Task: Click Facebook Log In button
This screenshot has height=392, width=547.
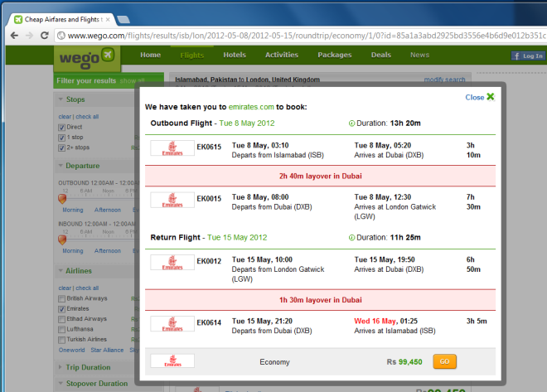Action: coord(529,56)
